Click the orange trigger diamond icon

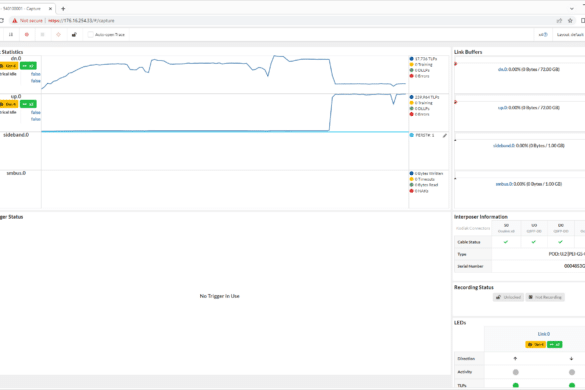58,35
